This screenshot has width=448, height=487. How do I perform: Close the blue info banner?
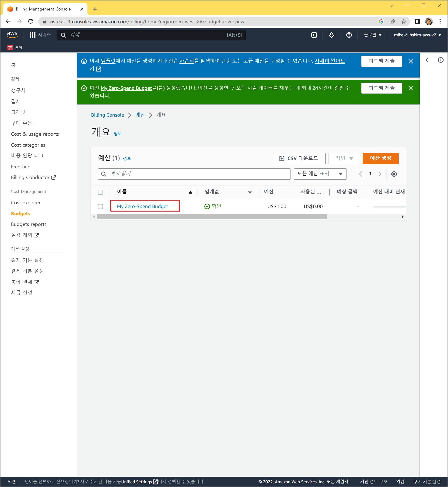point(411,61)
